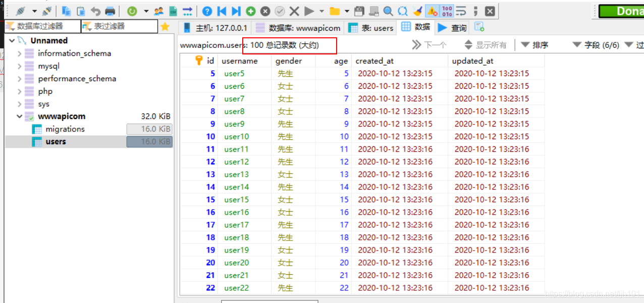Open the user manager icon
644x303 pixels.
(x=159, y=11)
